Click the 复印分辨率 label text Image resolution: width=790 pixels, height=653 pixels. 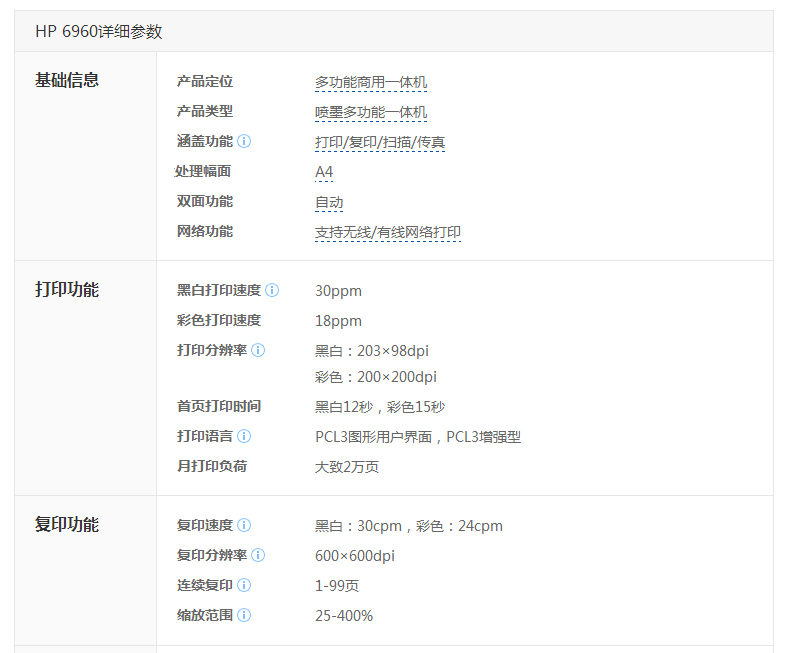[x=212, y=555]
